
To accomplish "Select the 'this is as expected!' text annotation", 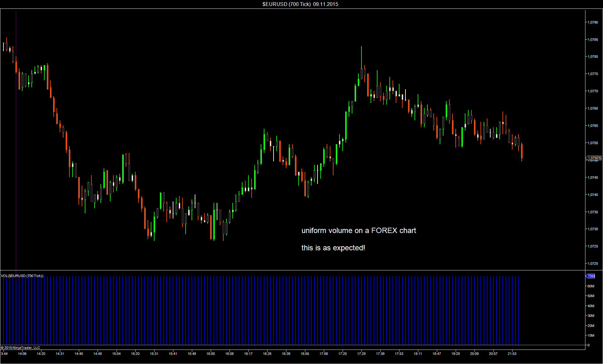I will (x=333, y=248).
